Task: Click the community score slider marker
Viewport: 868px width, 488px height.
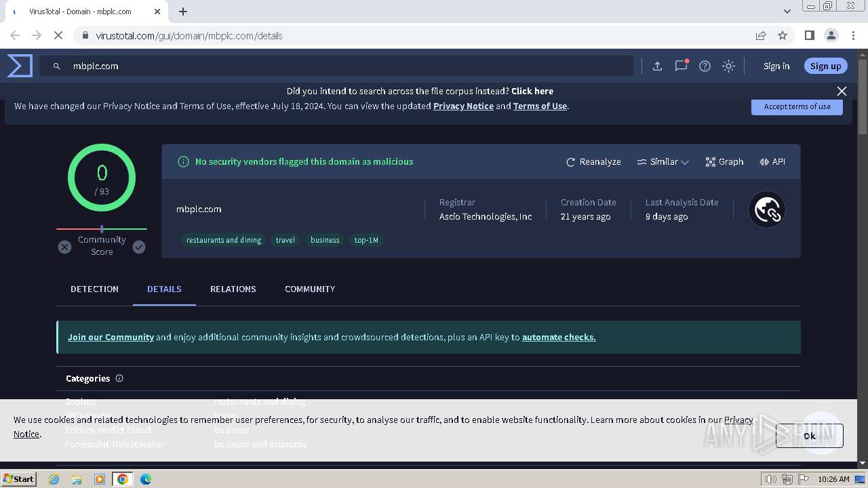Action: 102,229
